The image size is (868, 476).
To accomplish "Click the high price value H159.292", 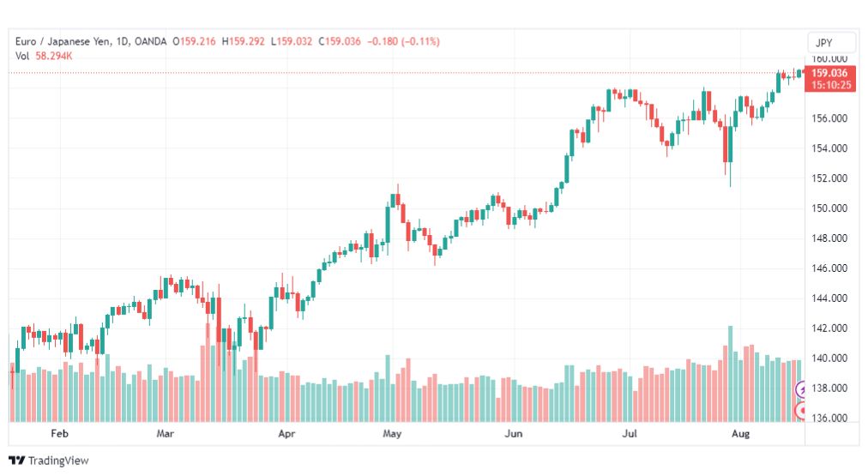I will [243, 41].
